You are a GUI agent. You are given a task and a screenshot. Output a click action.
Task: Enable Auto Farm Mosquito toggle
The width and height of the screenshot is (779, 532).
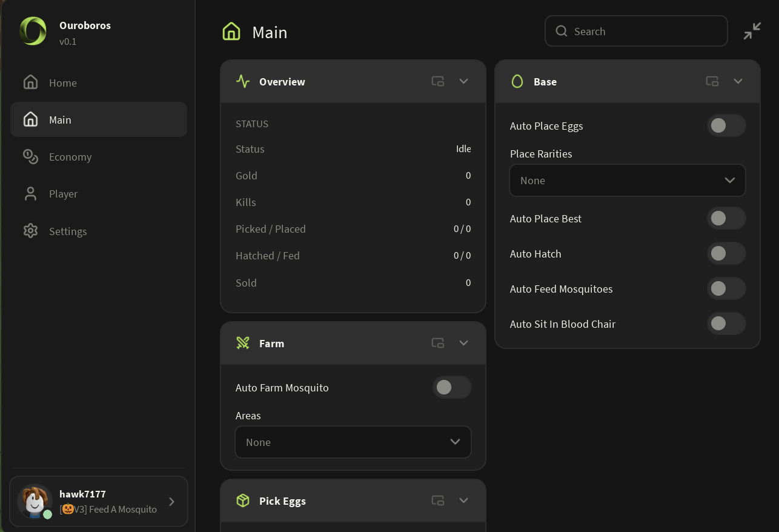coord(452,387)
